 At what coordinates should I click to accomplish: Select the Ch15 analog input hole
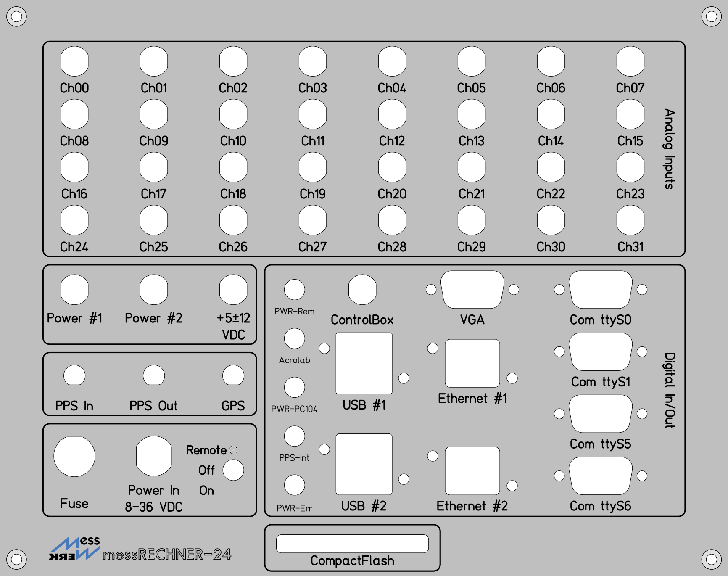[630, 114]
